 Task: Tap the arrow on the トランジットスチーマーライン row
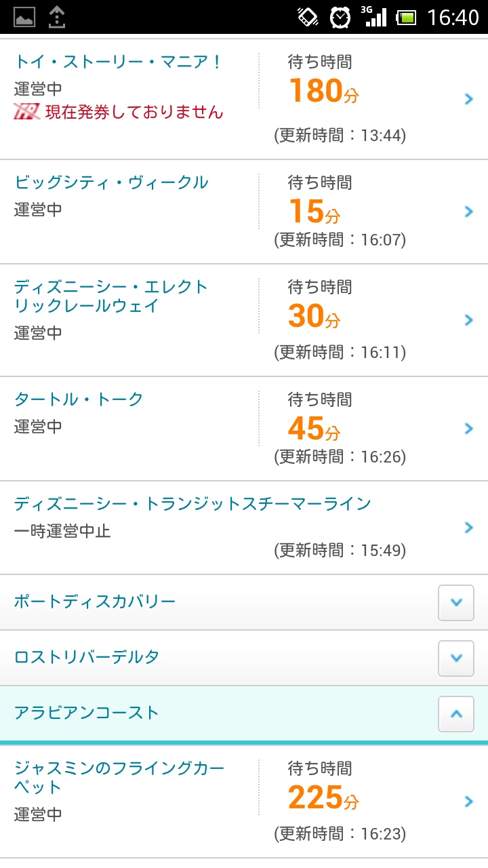468,528
